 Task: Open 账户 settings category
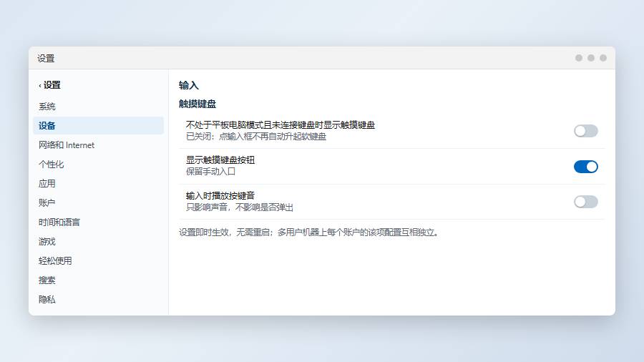pos(99,202)
